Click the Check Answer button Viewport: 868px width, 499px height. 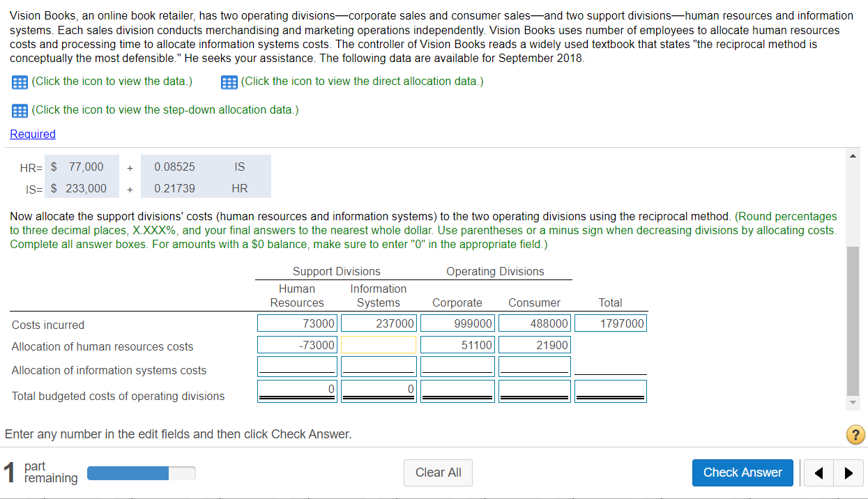pyautogui.click(x=743, y=473)
